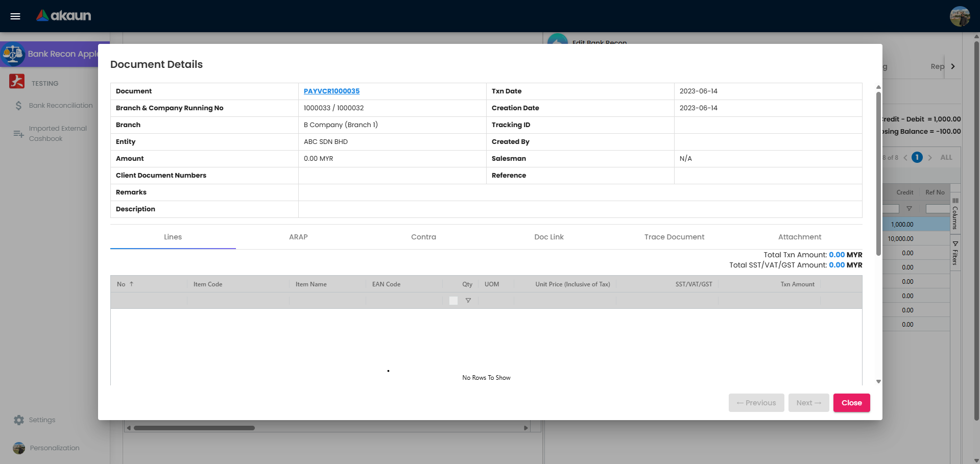
Task: Open Bank Reconciliation menu item
Action: [x=61, y=106]
